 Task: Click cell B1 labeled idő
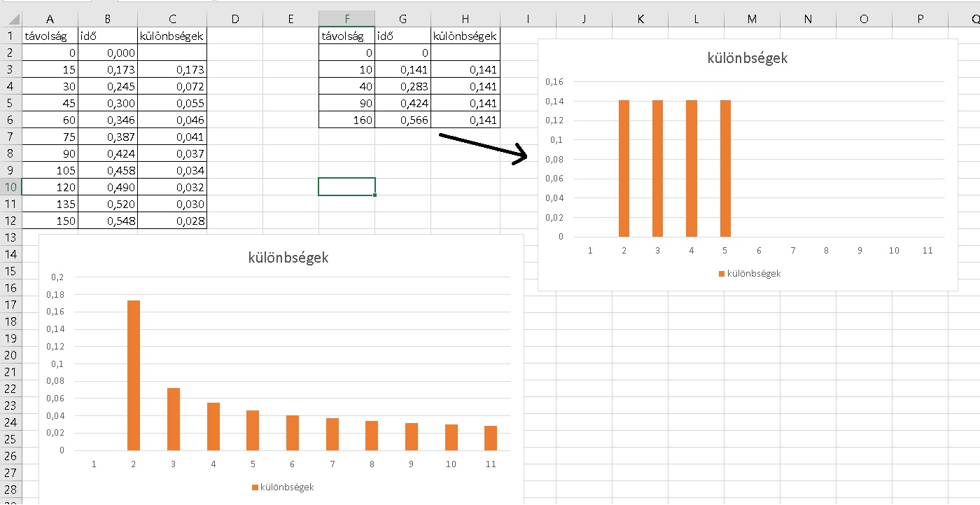[x=108, y=36]
